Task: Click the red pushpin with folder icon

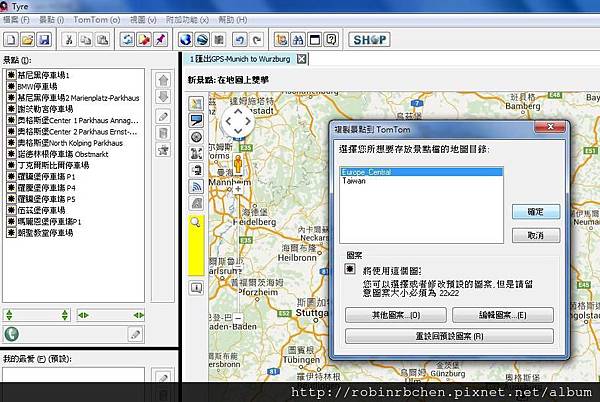Action: click(144, 39)
